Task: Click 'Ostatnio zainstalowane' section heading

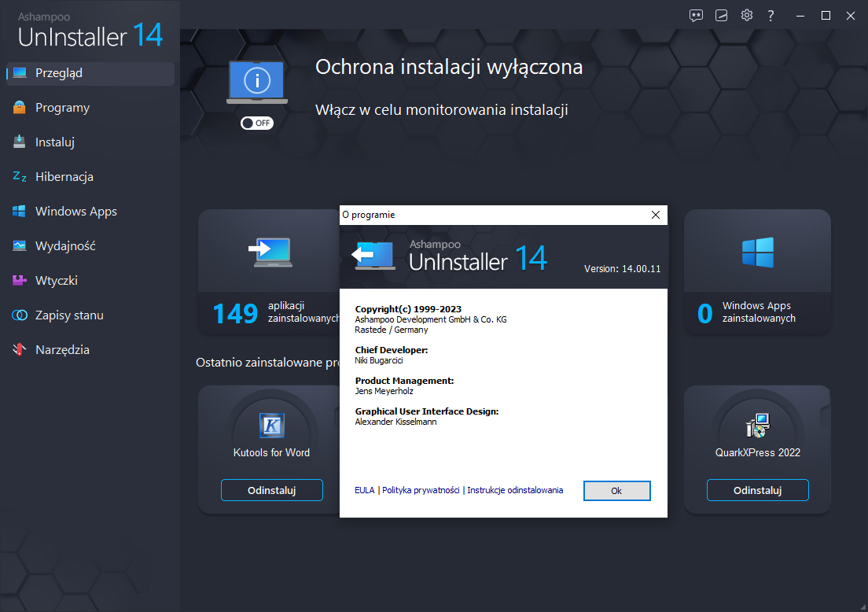Action: point(267,363)
